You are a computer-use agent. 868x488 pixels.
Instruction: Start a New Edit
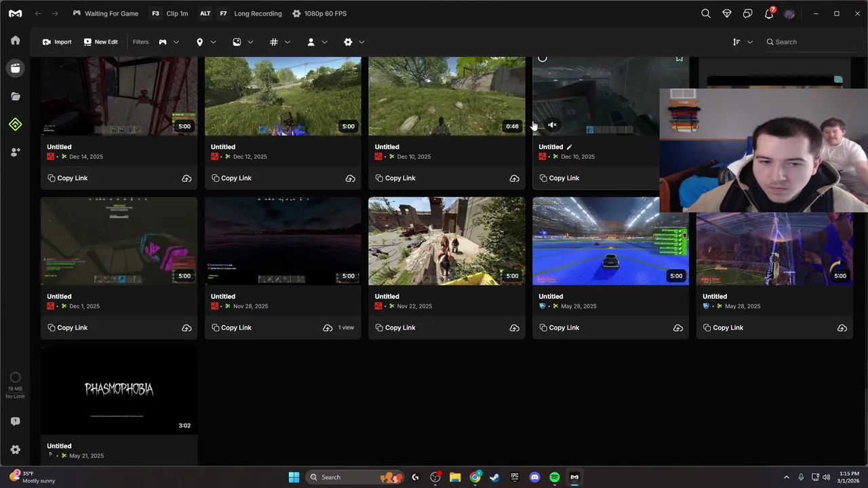pos(100,42)
